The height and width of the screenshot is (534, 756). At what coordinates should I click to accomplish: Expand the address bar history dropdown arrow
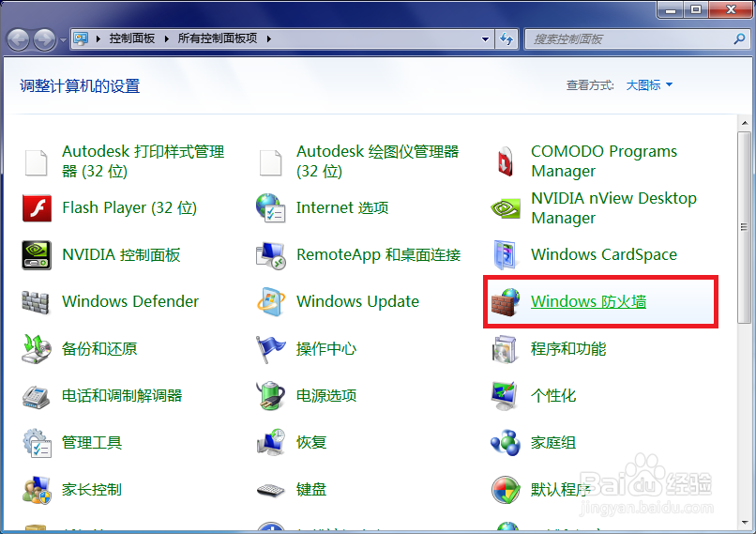tap(486, 39)
